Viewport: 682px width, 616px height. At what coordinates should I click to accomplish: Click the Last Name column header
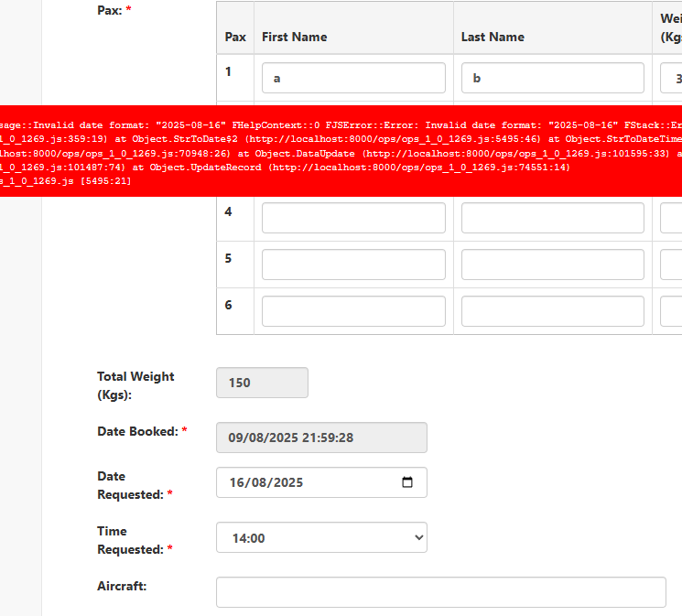pyautogui.click(x=493, y=38)
